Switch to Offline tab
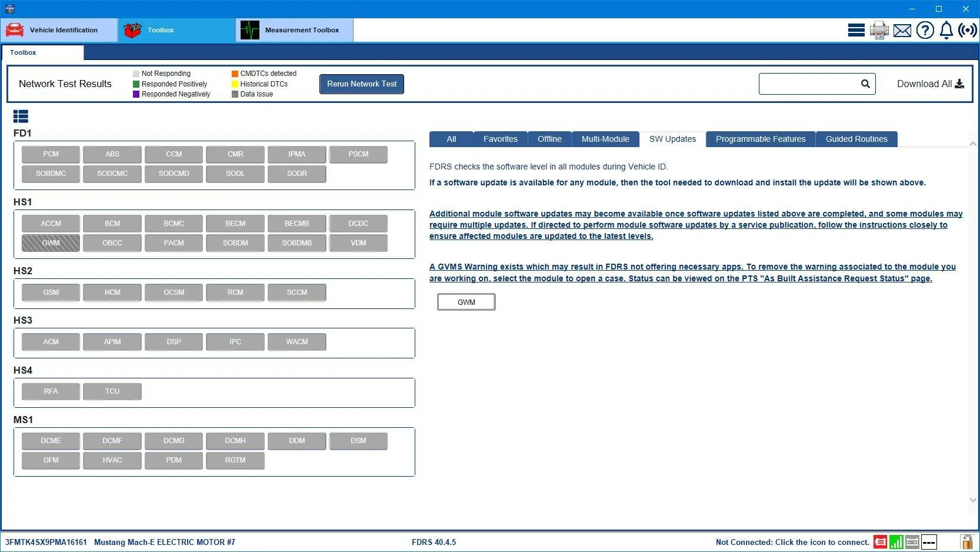The image size is (980, 552). tap(549, 139)
